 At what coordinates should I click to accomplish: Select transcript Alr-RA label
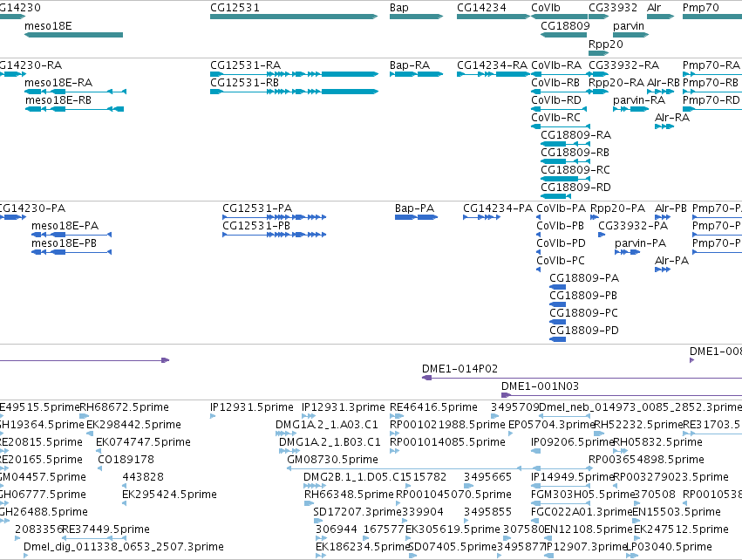tap(672, 118)
